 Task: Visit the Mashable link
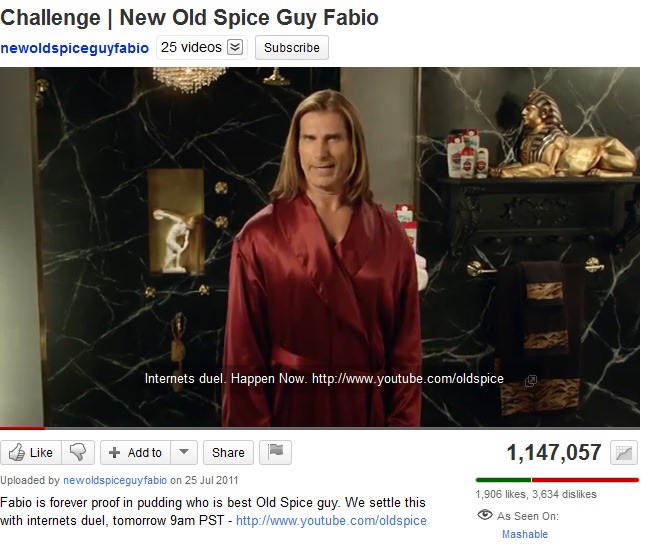pos(525,534)
